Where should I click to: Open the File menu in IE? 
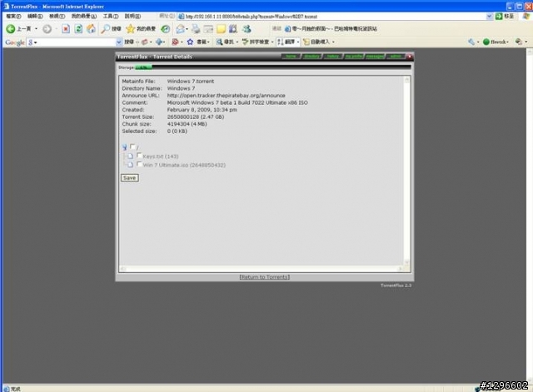tap(13, 16)
